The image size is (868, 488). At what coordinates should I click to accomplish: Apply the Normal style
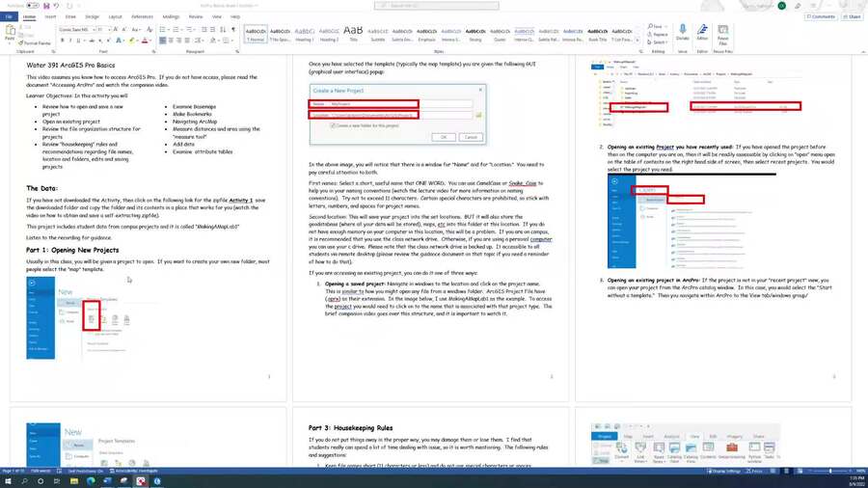coord(256,35)
